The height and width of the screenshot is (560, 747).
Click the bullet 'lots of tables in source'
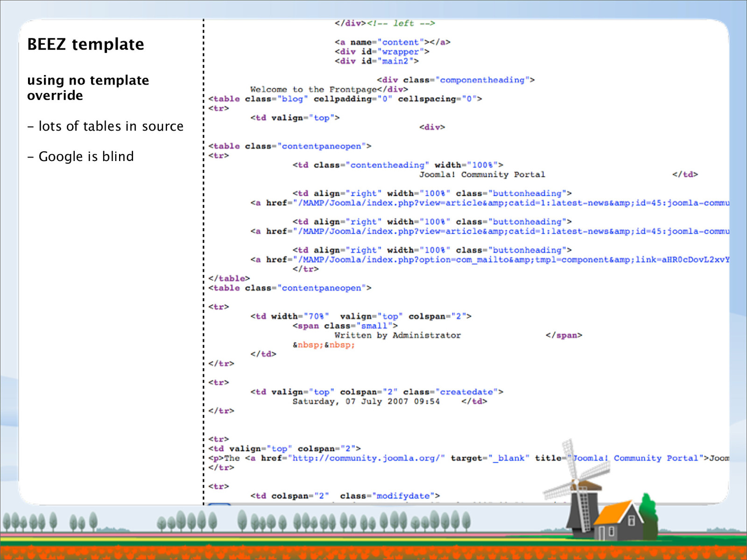coord(106,126)
